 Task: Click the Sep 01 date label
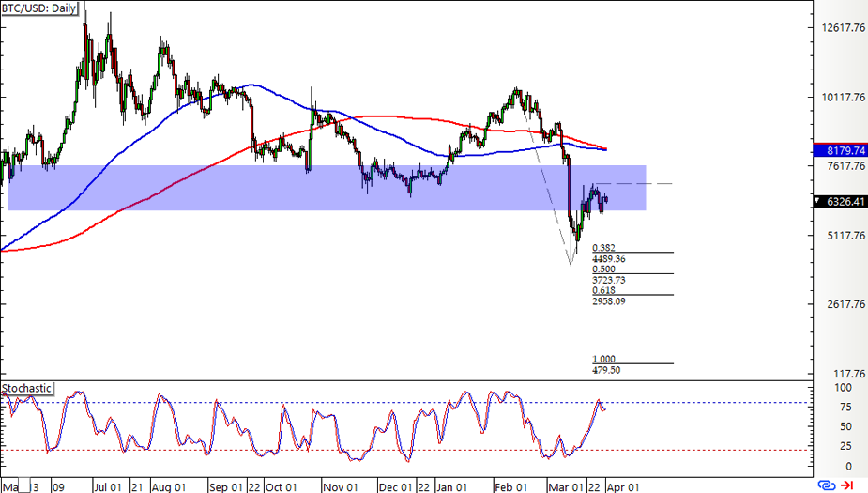tap(226, 487)
